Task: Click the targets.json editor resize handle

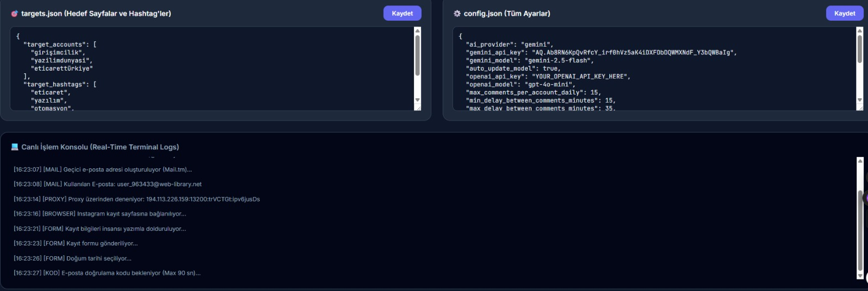Action: 418,107
